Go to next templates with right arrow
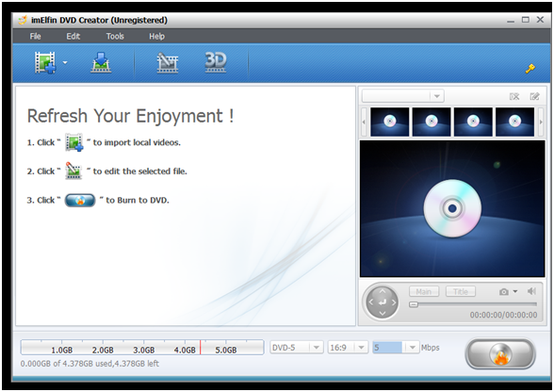Image resolution: width=554 pixels, height=392 pixels. click(x=541, y=122)
